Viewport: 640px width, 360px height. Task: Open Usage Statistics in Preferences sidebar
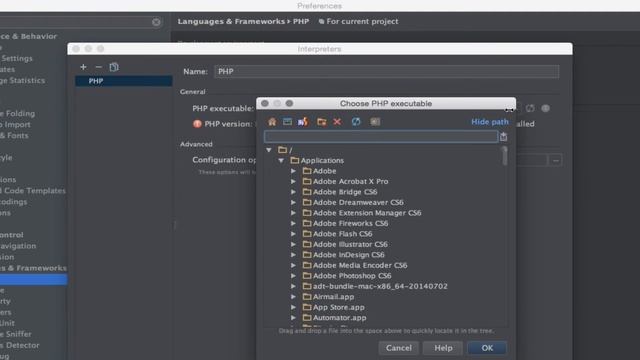point(22,80)
